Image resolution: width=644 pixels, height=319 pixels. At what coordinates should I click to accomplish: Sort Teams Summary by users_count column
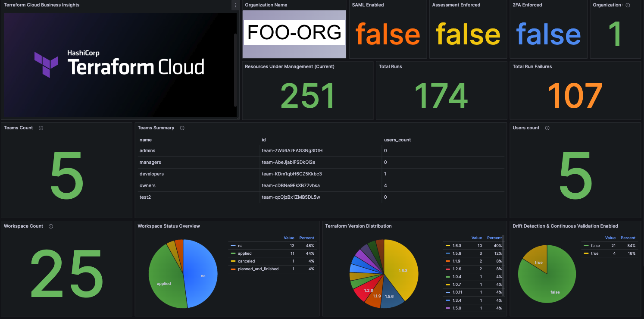397,140
